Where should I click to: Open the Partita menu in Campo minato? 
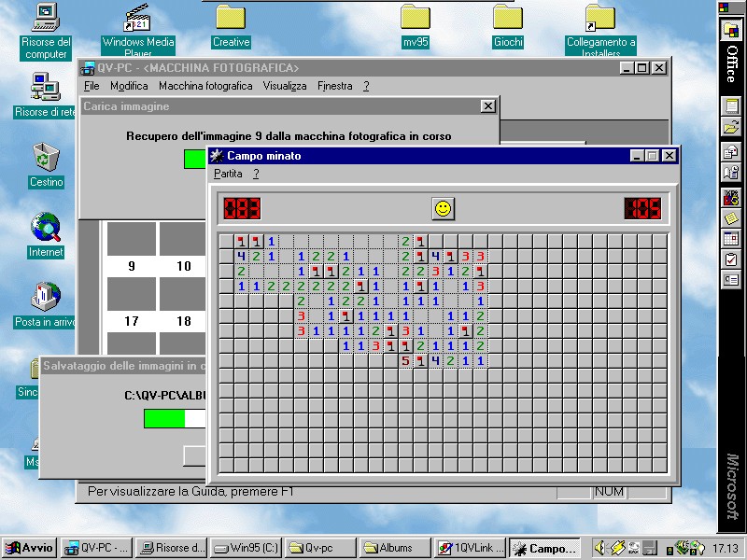(228, 174)
